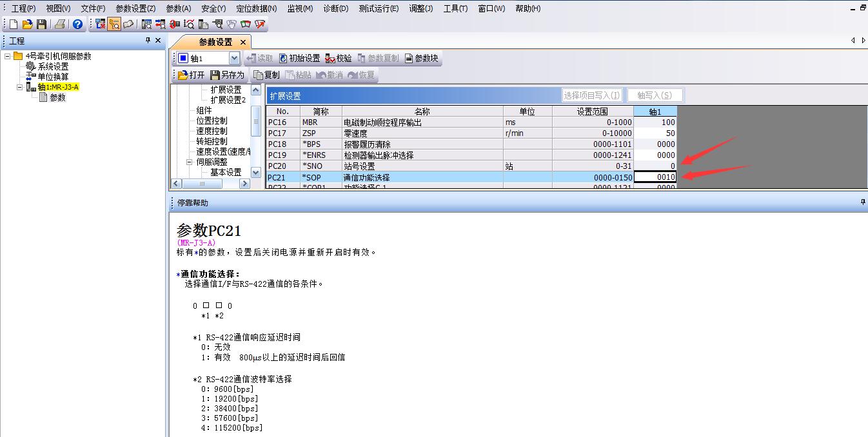The height and width of the screenshot is (437, 868).
Task: Open the 监视(M) menu
Action: tap(299, 8)
